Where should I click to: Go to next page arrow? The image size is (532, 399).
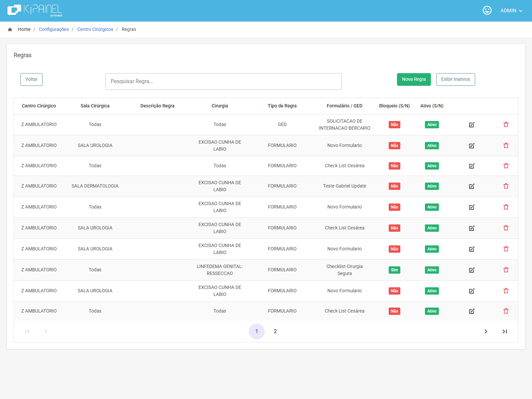486,332
